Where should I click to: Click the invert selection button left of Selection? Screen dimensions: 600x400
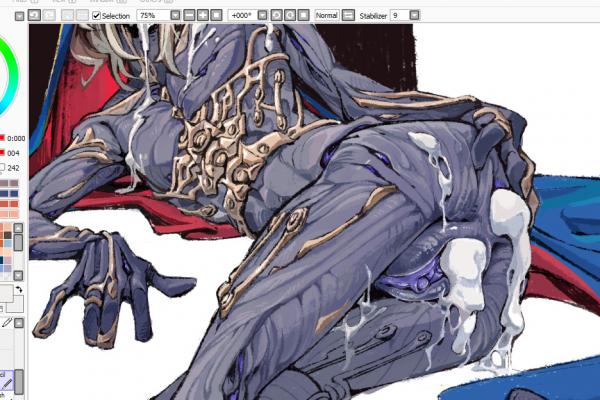[82, 15]
